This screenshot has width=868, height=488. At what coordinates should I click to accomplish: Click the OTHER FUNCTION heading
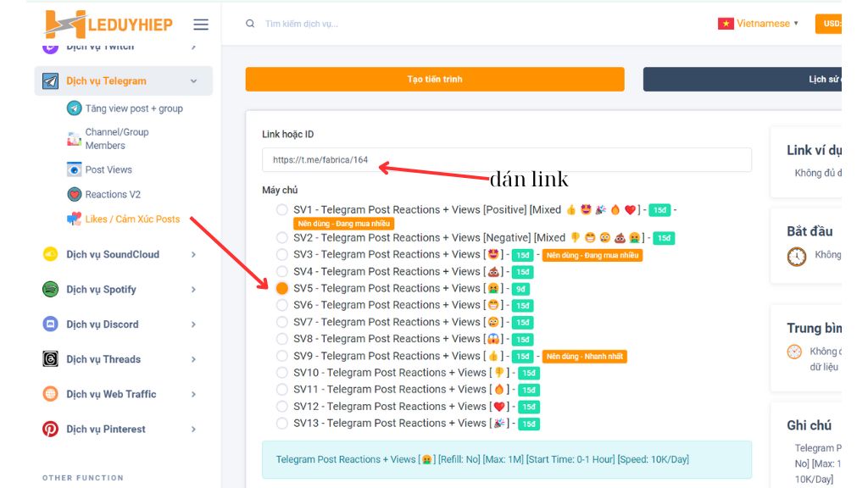[83, 478]
